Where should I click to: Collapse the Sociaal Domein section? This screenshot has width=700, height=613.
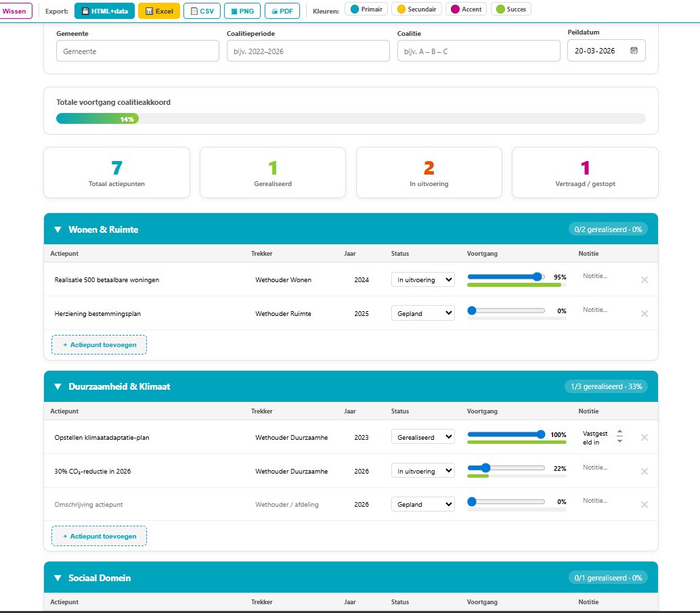(x=58, y=578)
